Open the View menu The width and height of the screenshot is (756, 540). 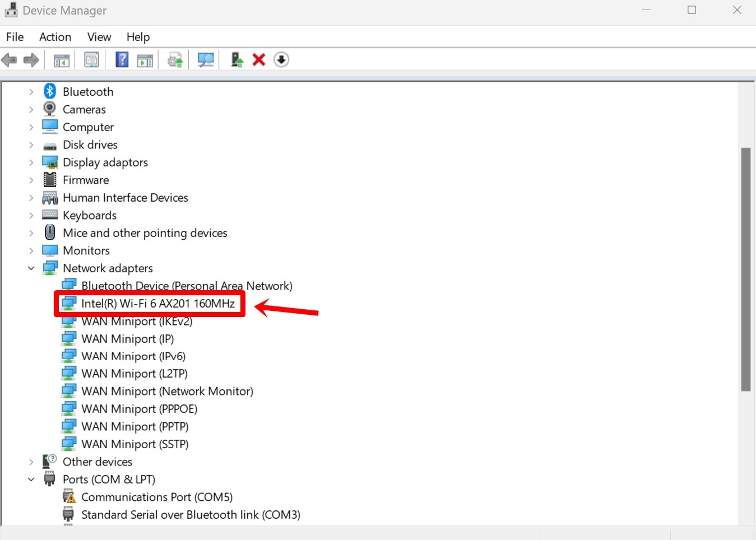99,37
